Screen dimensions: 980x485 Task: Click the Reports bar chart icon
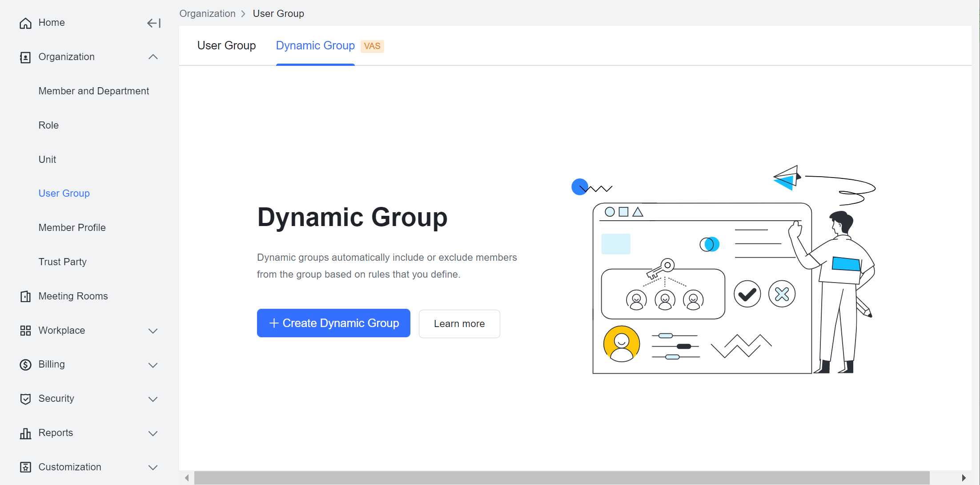pos(25,433)
